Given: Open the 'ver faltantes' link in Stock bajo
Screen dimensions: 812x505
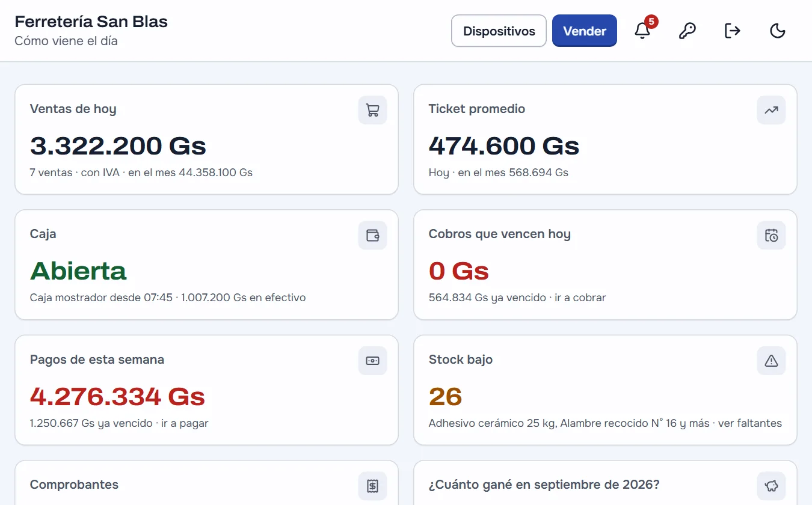Looking at the screenshot, I should point(750,423).
